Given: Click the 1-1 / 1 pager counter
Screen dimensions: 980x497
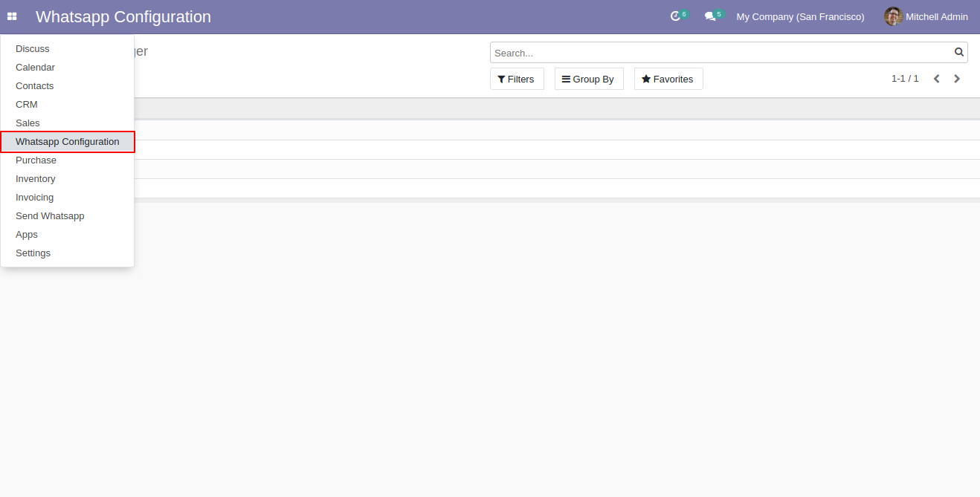Looking at the screenshot, I should point(905,79).
